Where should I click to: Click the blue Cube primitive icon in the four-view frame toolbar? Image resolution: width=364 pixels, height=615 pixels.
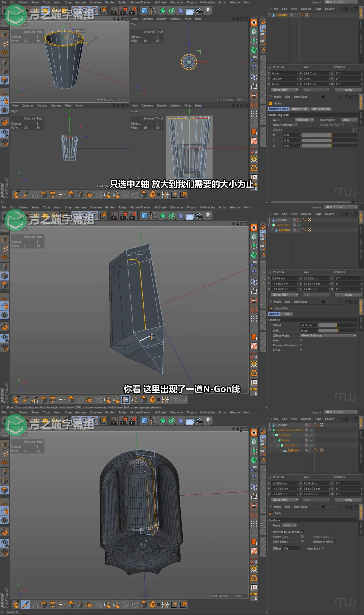144,10
